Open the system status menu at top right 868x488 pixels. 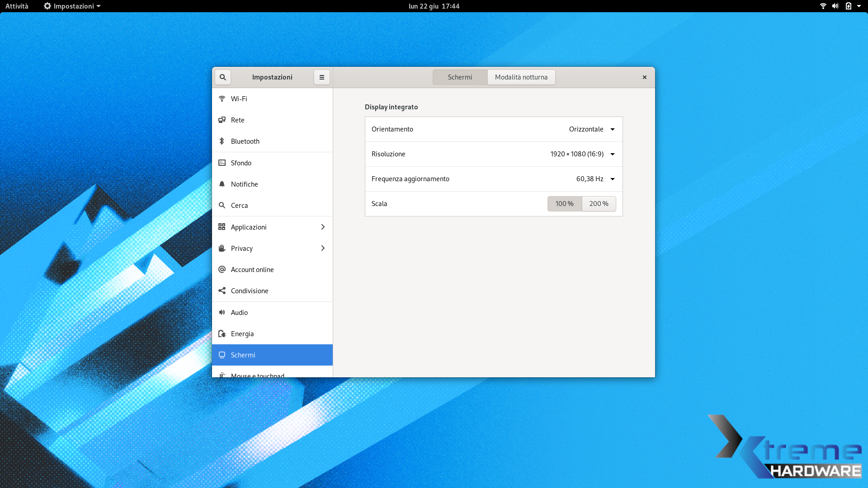pos(840,6)
